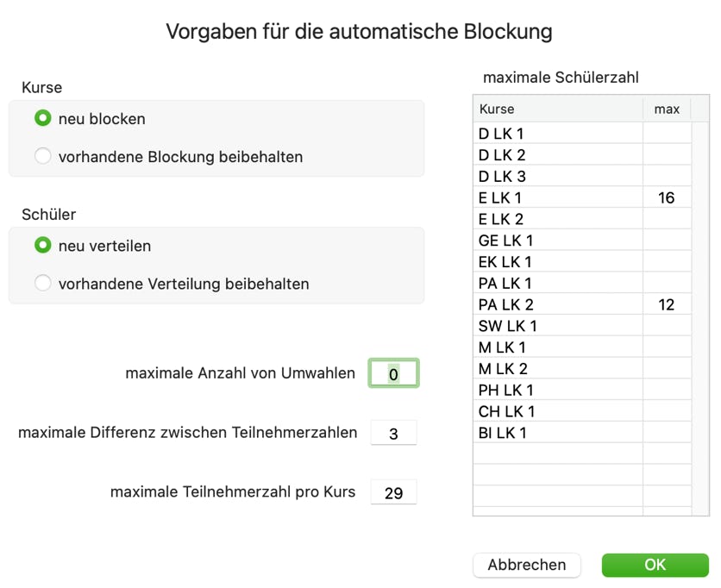Focus the maximale Differenz input field

(393, 434)
